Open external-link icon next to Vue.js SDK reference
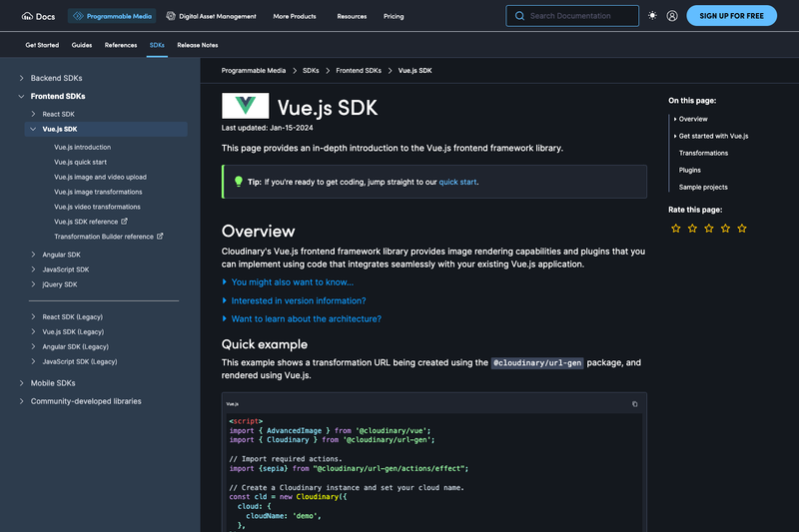Screen dimensions: 799x532 124,222
